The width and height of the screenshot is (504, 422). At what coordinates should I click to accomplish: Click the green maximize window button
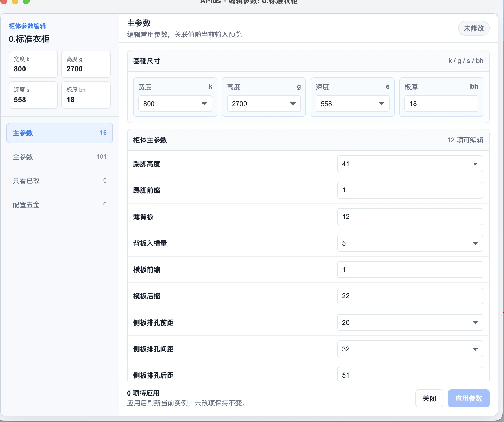[x=26, y=1]
